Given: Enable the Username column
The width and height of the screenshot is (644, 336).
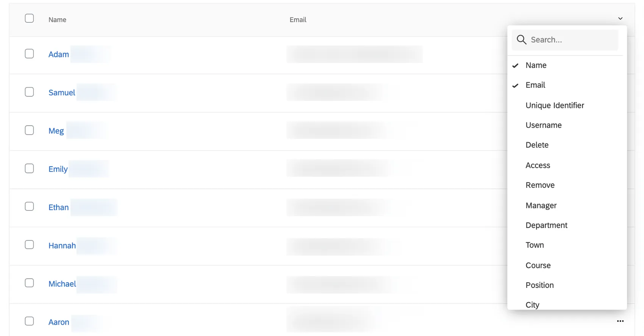Looking at the screenshot, I should tap(544, 125).
